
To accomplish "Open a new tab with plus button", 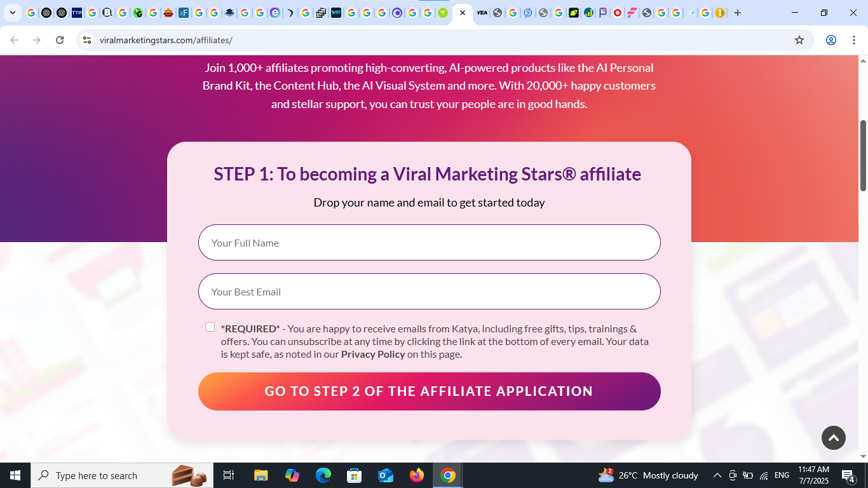I will (738, 13).
